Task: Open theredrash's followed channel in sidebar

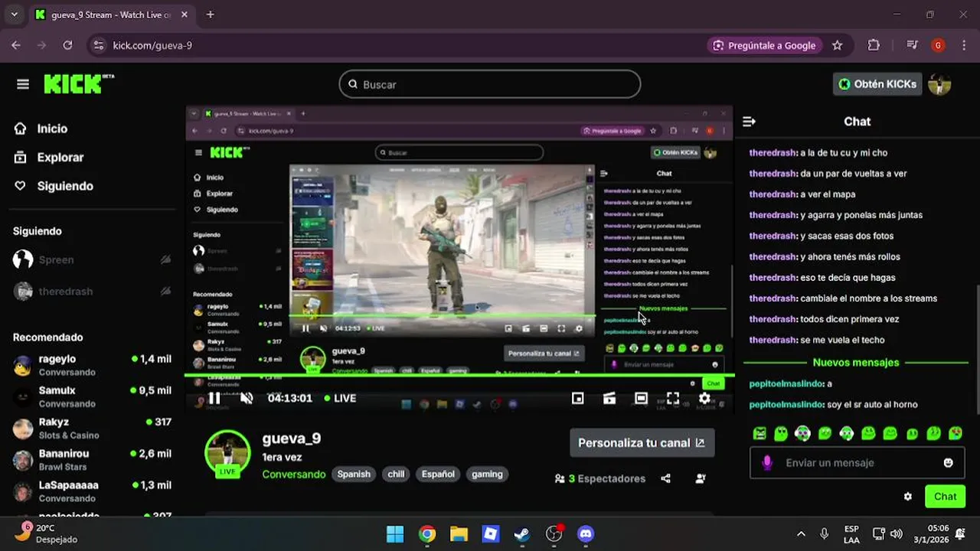Action: (x=66, y=291)
